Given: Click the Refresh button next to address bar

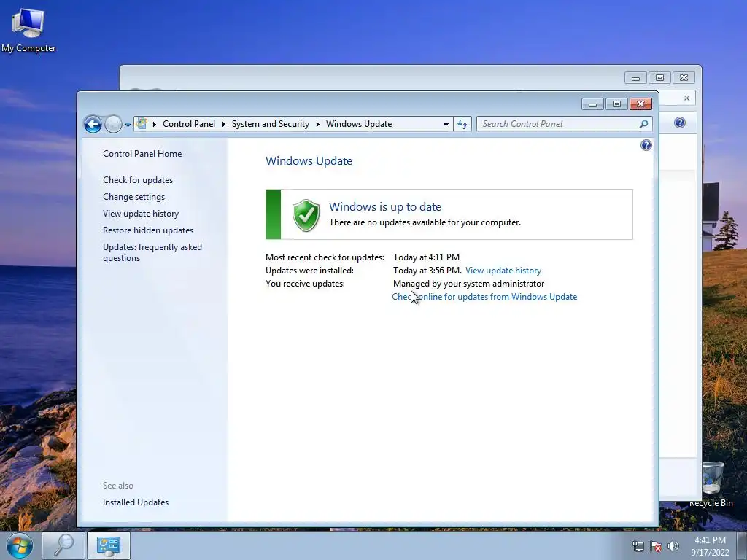Looking at the screenshot, I should tap(462, 124).
